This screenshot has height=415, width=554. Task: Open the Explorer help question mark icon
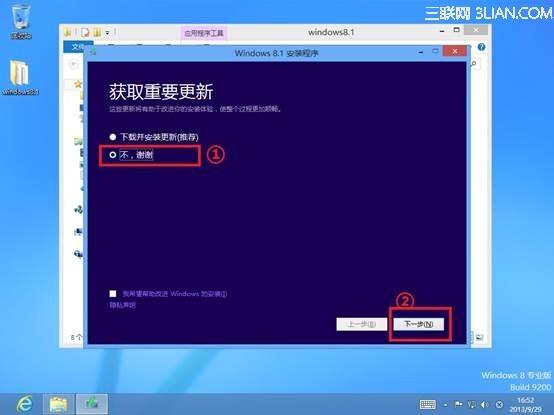tap(481, 47)
